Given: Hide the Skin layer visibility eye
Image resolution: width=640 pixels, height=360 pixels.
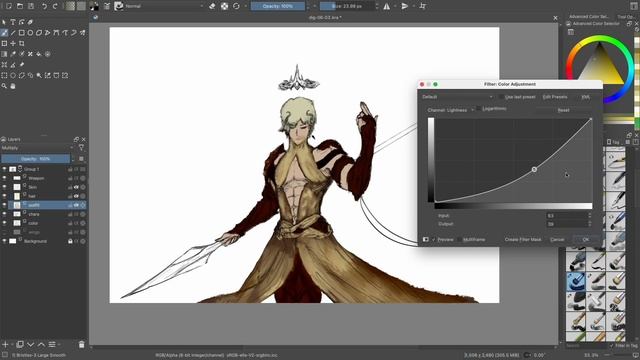Looking at the screenshot, I should (x=4, y=187).
